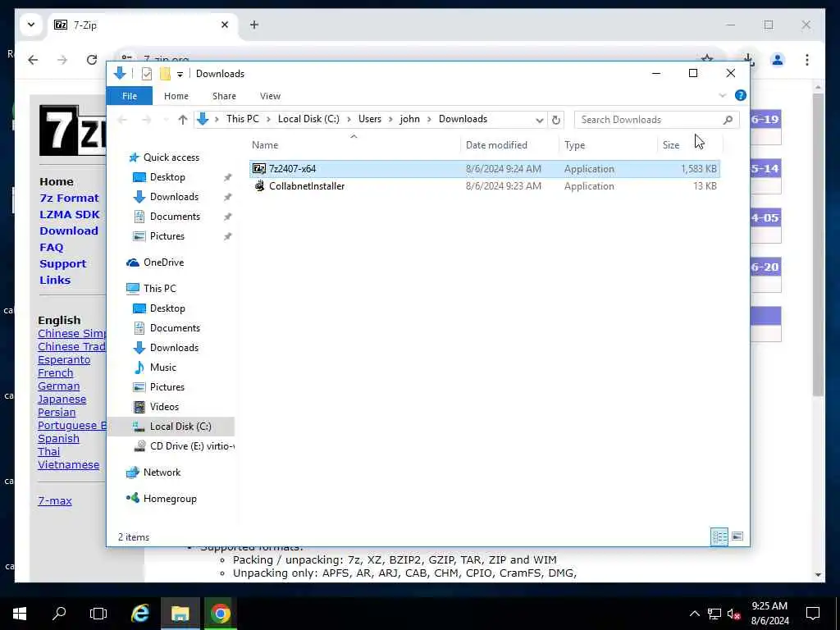Click the Properties quick access toolbar icon
840x630 pixels.
[146, 74]
